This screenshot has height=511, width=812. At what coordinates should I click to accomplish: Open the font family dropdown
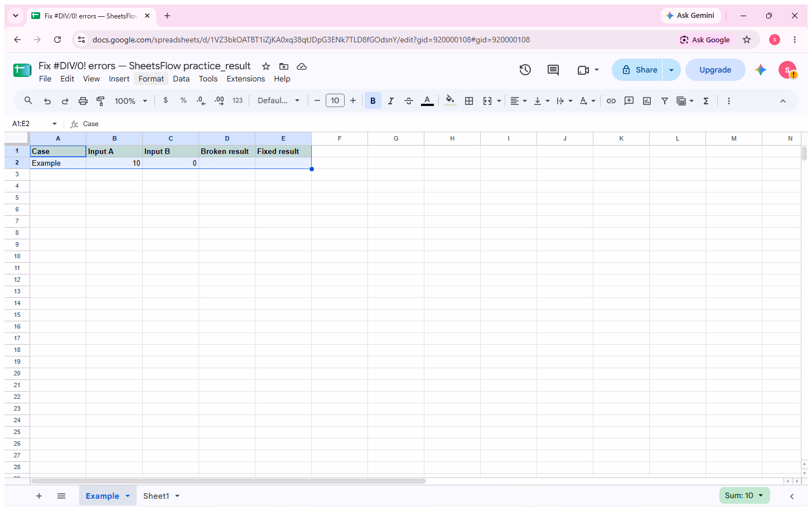click(x=278, y=100)
